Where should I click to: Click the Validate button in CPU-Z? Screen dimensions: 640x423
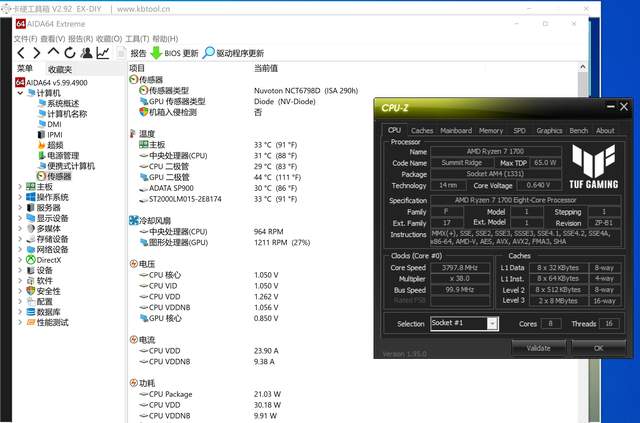coord(538,348)
